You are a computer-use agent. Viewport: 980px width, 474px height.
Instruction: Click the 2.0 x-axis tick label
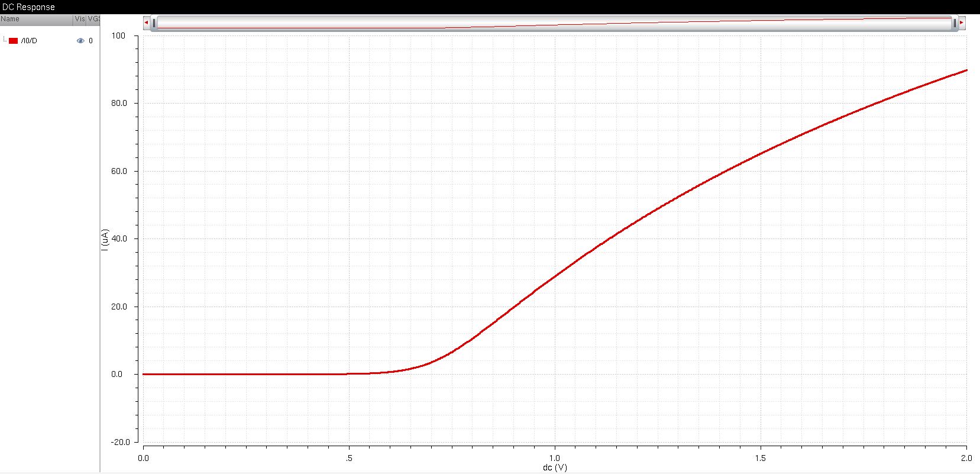(x=966, y=458)
